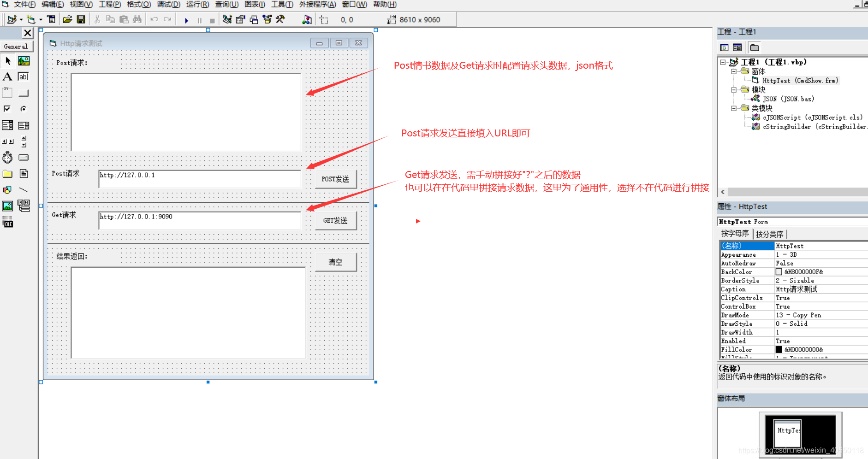Click the Save Project floppy icon
868x459 pixels.
pos(81,20)
